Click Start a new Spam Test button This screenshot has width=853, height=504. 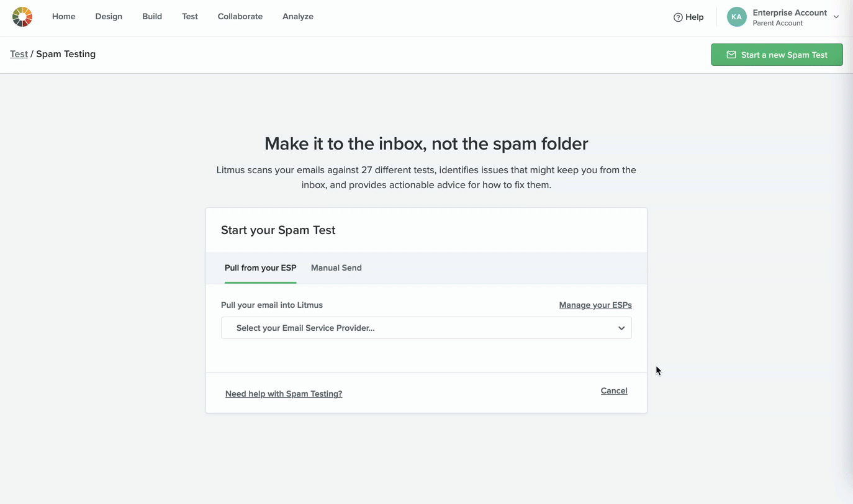pyautogui.click(x=777, y=55)
